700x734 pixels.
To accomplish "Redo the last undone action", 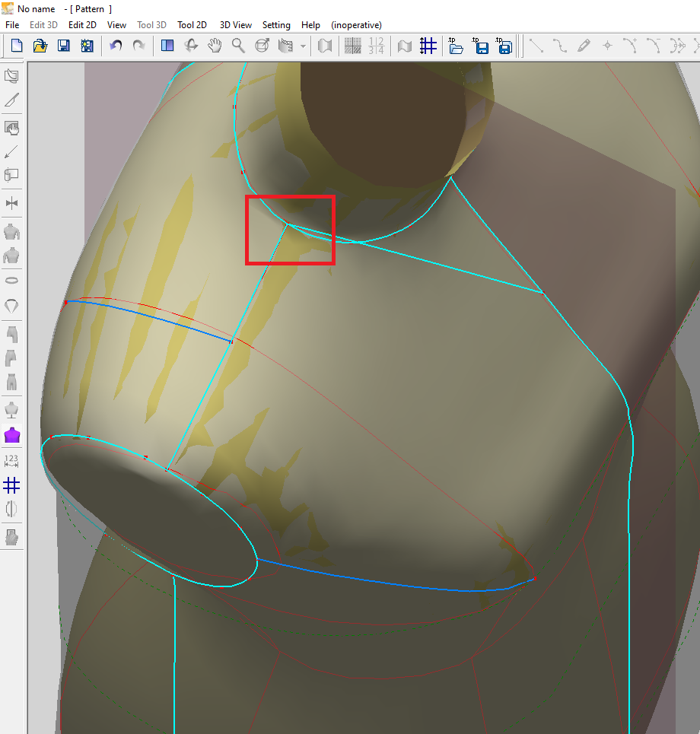I will point(138,46).
